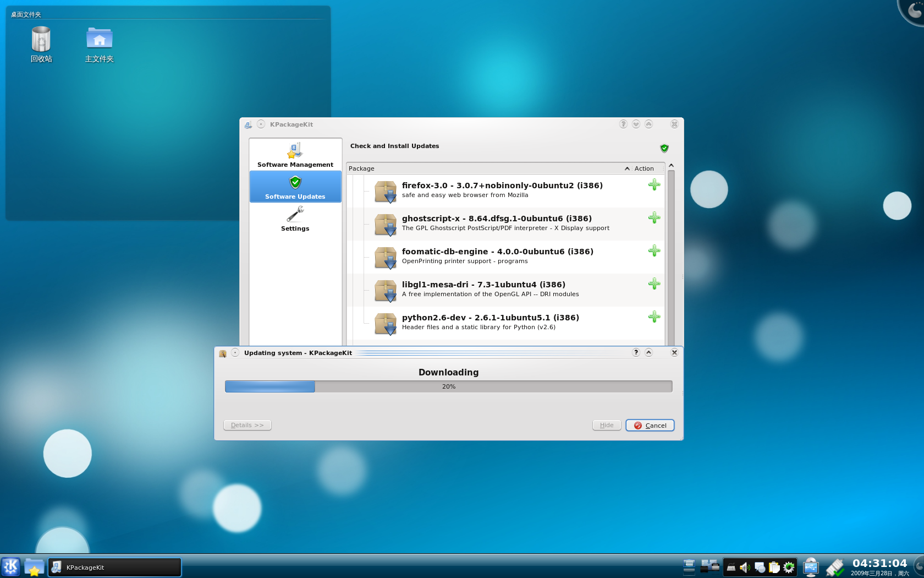The height and width of the screenshot is (578, 924).
Task: Open the Settings section in sidebar
Action: (x=295, y=219)
